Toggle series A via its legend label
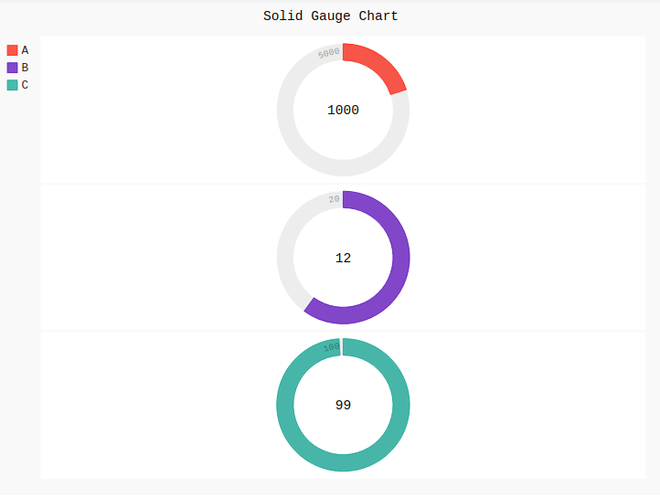 25,50
